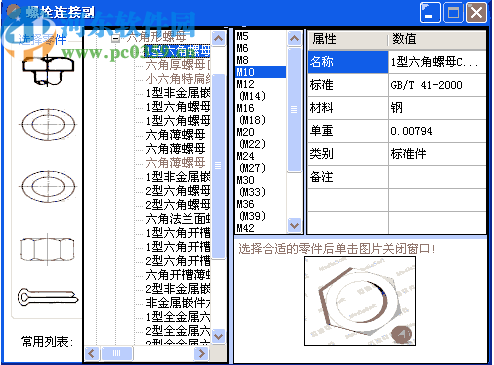
Task: Choose size M16
Action: tap(245, 108)
